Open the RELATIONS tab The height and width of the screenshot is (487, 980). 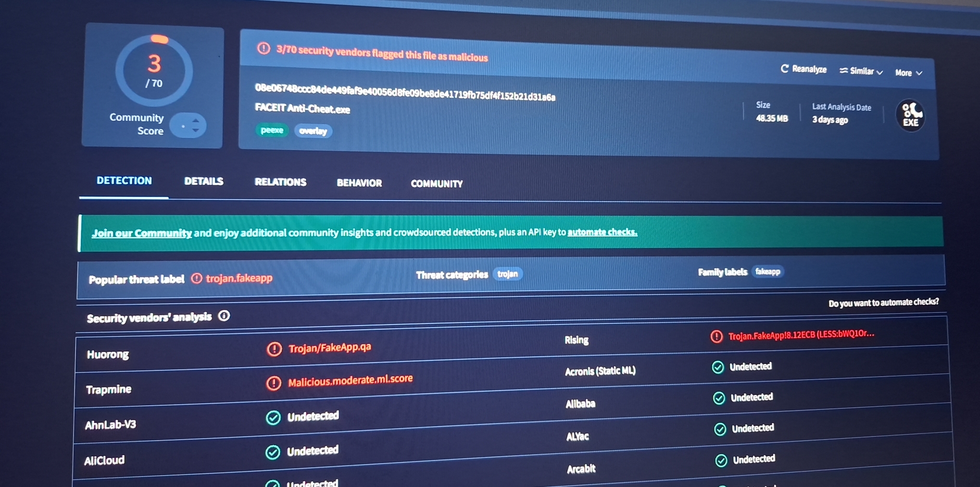(x=280, y=182)
